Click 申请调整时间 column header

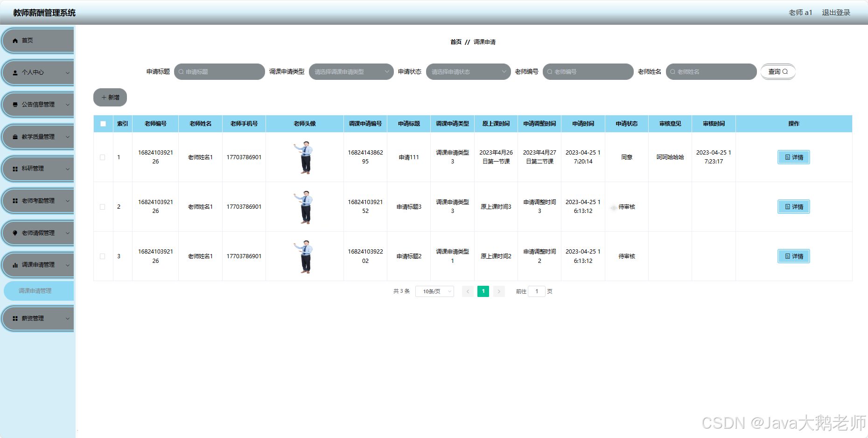click(539, 124)
